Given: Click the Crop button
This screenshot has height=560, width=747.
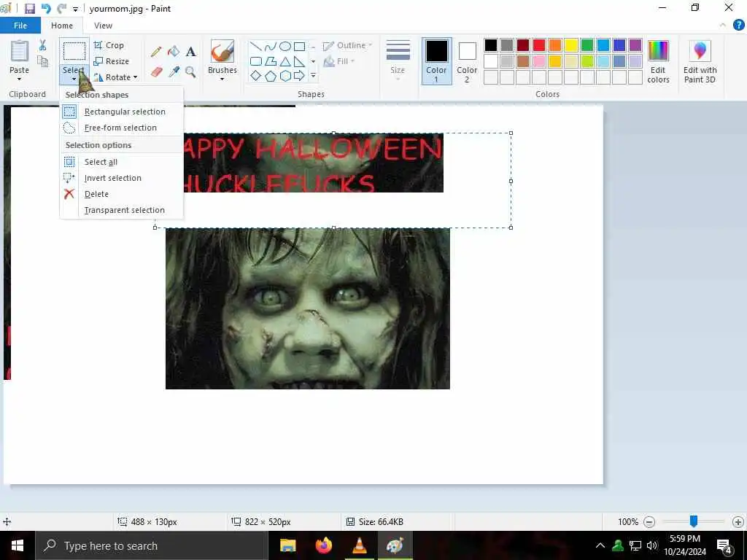Looking at the screenshot, I should [109, 45].
